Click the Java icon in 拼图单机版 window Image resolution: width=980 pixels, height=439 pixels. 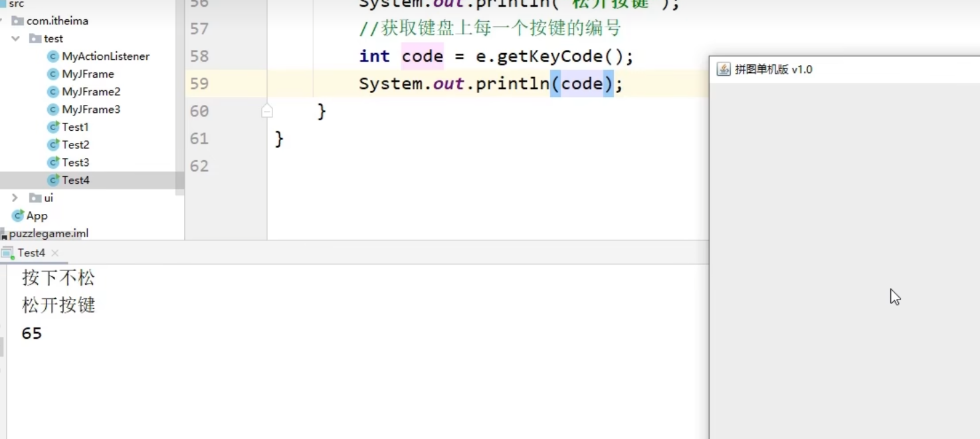(724, 70)
